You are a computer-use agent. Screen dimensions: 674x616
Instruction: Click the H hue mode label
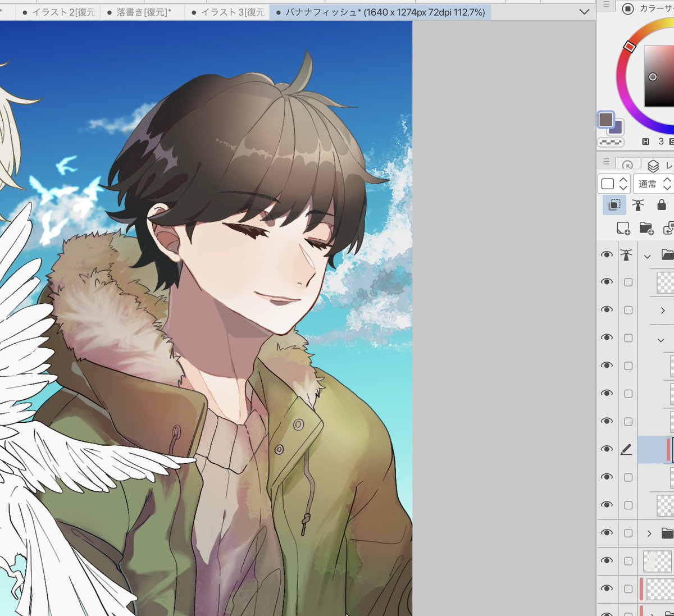pos(645,142)
